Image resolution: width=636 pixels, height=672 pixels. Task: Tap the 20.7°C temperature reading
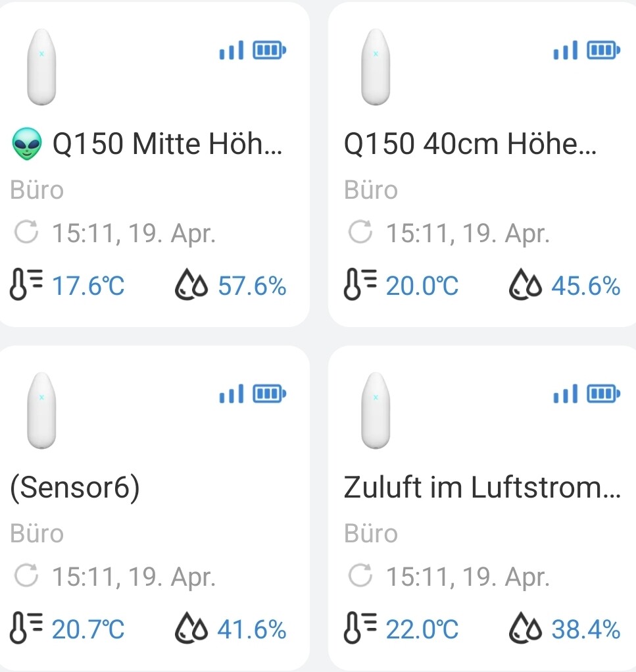click(x=88, y=630)
